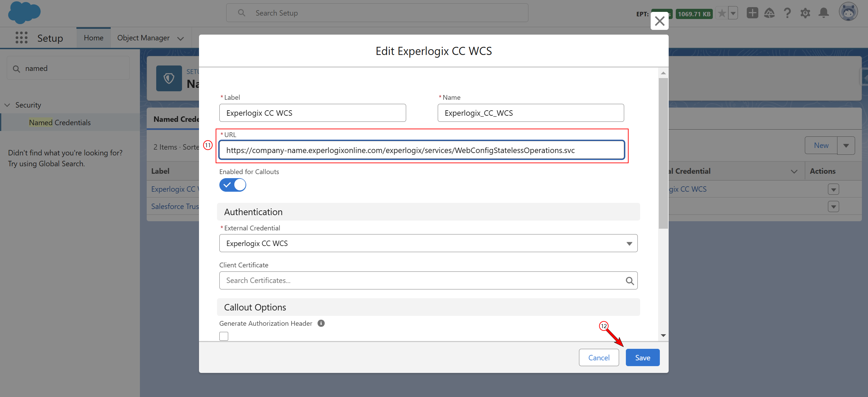Open the global actions plus icon
Image resolution: width=868 pixels, height=397 pixels.
[752, 13]
